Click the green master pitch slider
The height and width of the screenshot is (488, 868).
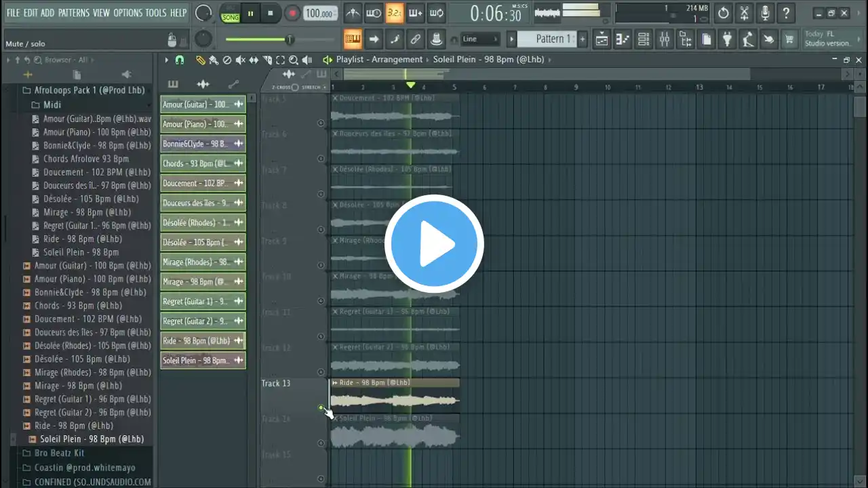[258, 39]
